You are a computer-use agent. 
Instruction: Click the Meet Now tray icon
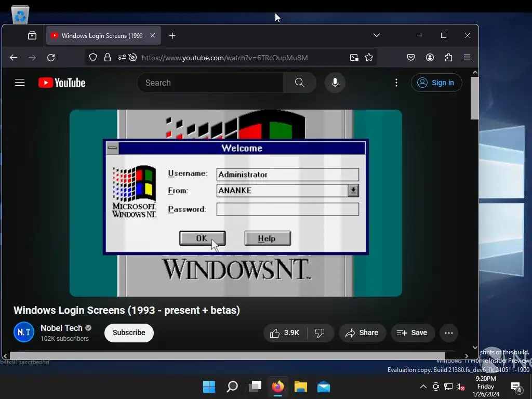[436, 387]
